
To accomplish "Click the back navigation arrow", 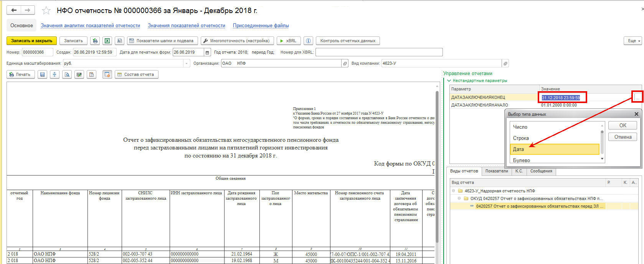I will tap(14, 10).
